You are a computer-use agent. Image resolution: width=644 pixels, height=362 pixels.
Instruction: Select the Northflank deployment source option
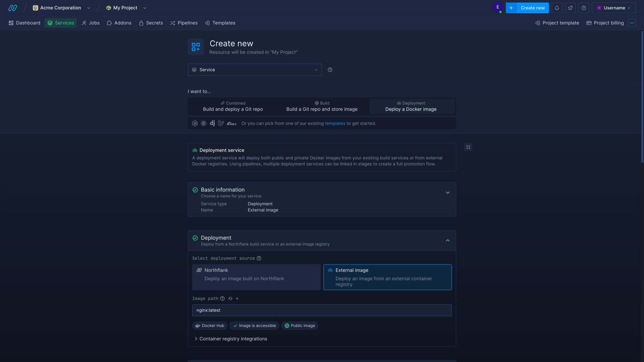[256, 277]
